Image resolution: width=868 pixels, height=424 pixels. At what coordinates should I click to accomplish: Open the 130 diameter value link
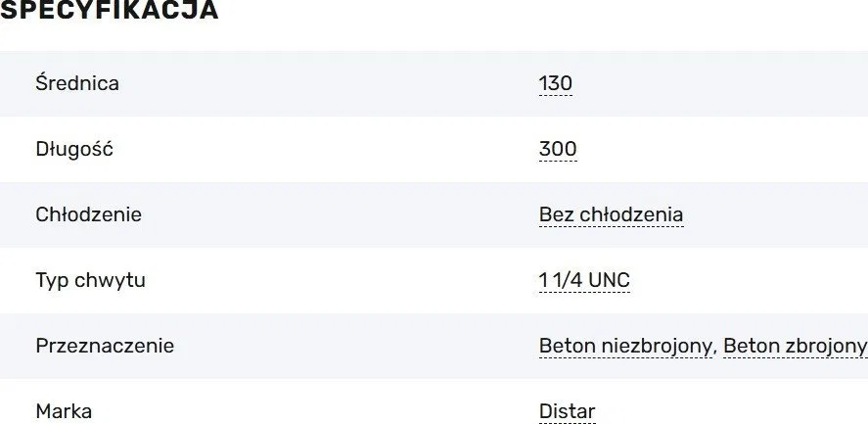click(x=555, y=83)
